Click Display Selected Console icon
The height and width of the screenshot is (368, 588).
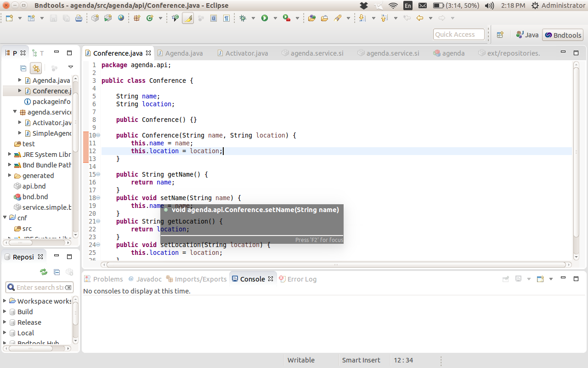pos(518,279)
